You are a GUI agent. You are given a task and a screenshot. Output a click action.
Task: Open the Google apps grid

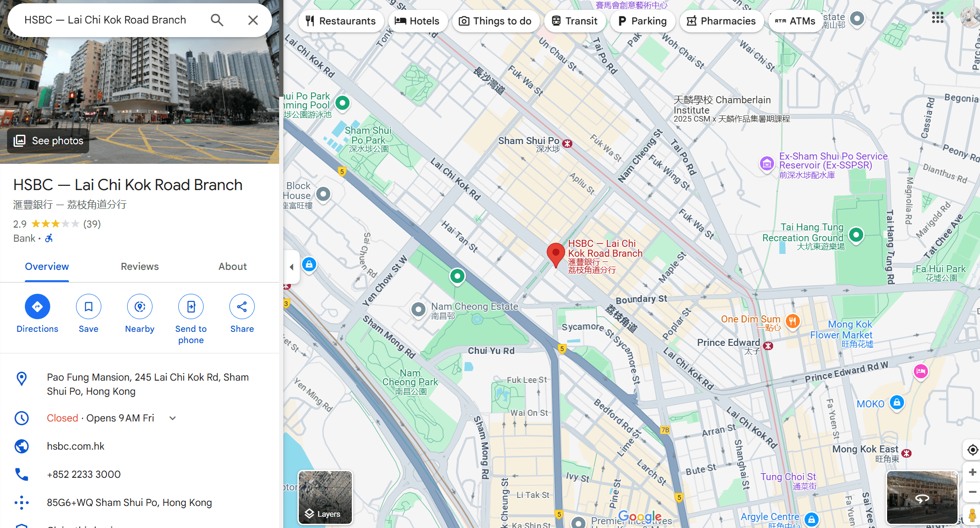(x=937, y=18)
